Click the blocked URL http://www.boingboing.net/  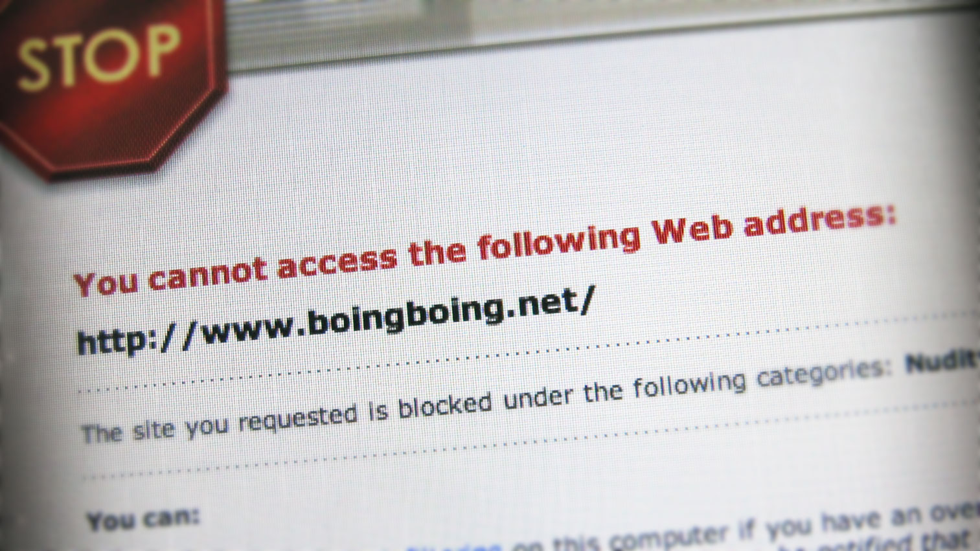tap(335, 321)
